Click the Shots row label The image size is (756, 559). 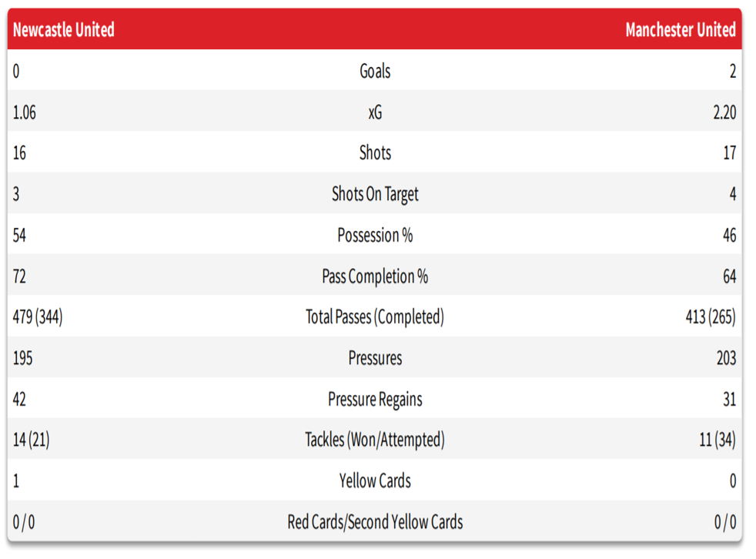point(375,153)
